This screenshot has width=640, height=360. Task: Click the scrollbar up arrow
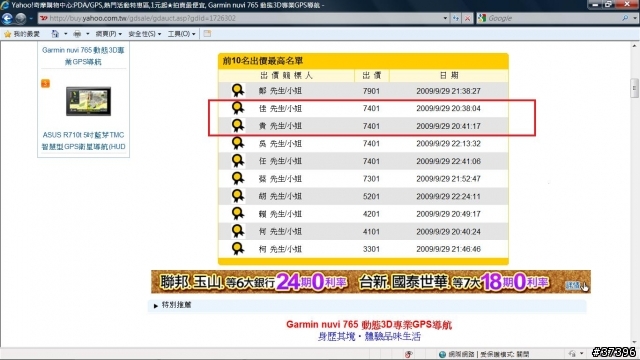pyautogui.click(x=634, y=45)
